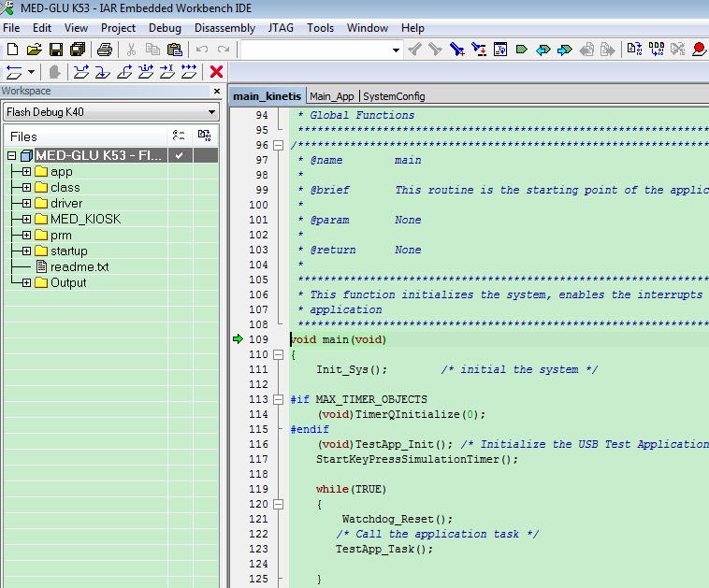Open the Flash Debug K40 configuration dropdown
The width and height of the screenshot is (709, 588).
[x=211, y=112]
